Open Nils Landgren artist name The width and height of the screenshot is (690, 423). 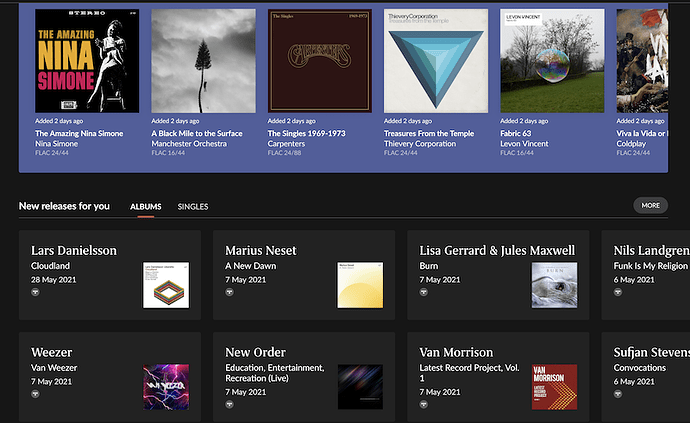pos(652,250)
